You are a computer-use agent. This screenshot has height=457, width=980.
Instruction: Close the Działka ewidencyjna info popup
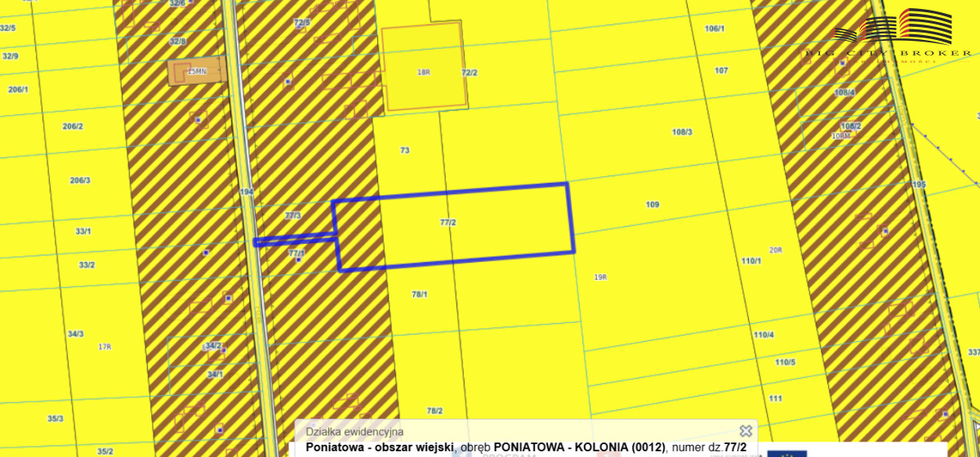click(x=745, y=430)
